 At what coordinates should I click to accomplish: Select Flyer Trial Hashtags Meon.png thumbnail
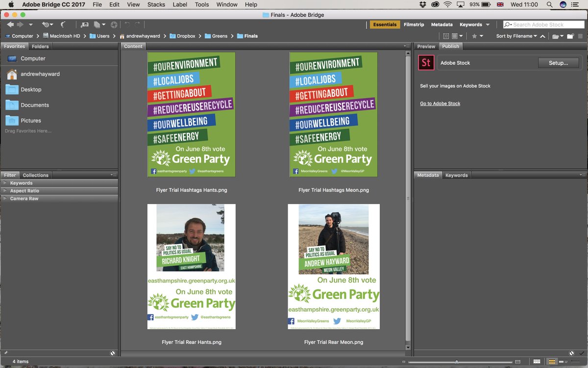click(x=334, y=115)
